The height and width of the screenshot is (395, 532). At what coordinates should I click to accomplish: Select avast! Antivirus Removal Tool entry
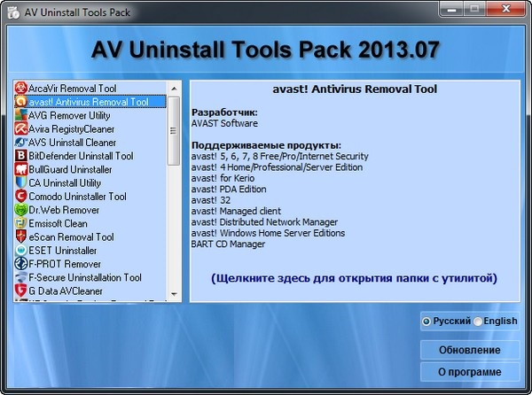click(90, 102)
